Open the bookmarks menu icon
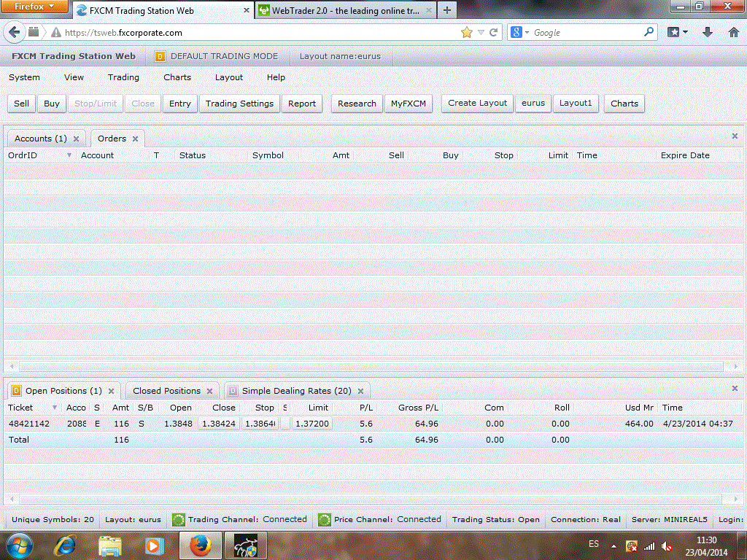Screen dimensions: 747x560 677,32
